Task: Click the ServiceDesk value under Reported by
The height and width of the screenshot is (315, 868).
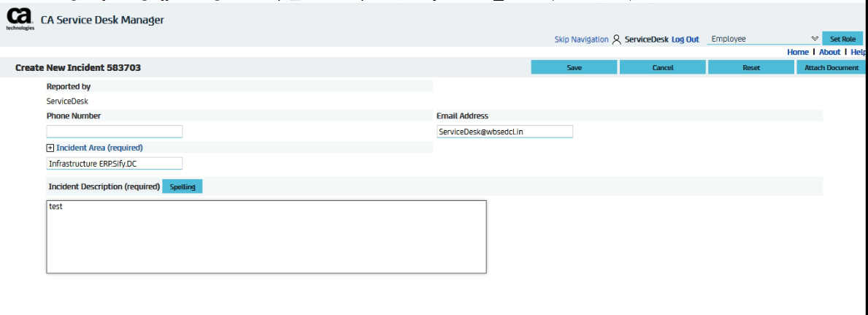Action: [68, 102]
